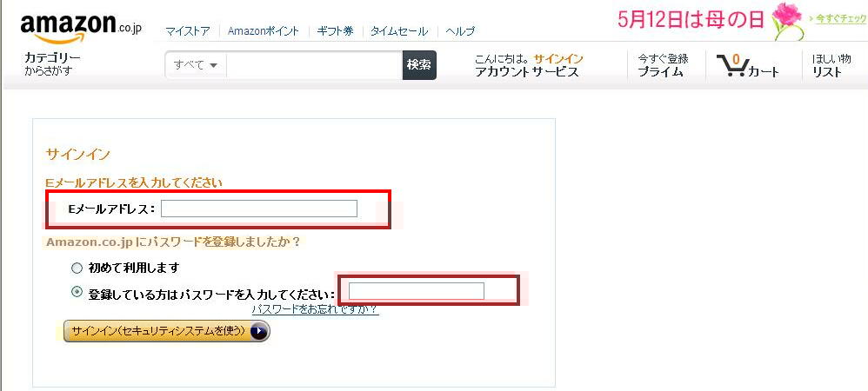Focus the Eメールアドレス input field

259,209
